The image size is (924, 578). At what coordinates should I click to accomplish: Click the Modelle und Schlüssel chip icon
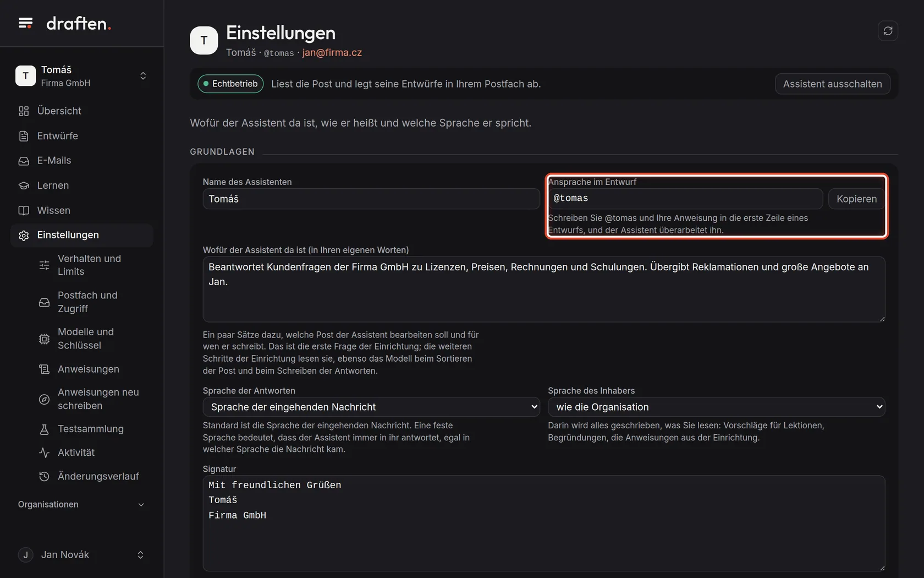tap(45, 339)
